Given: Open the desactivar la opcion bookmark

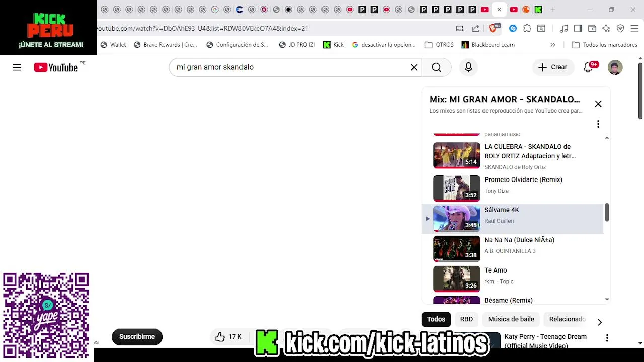Looking at the screenshot, I should (x=383, y=45).
